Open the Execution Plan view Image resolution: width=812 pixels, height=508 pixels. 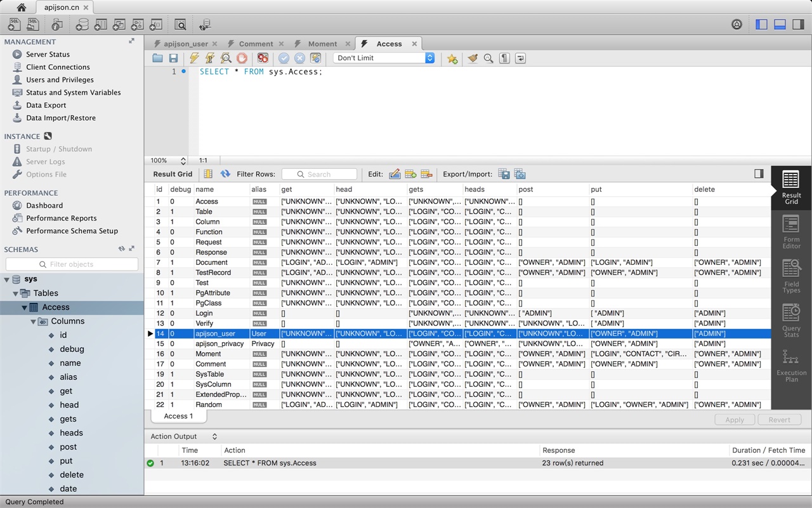click(791, 365)
